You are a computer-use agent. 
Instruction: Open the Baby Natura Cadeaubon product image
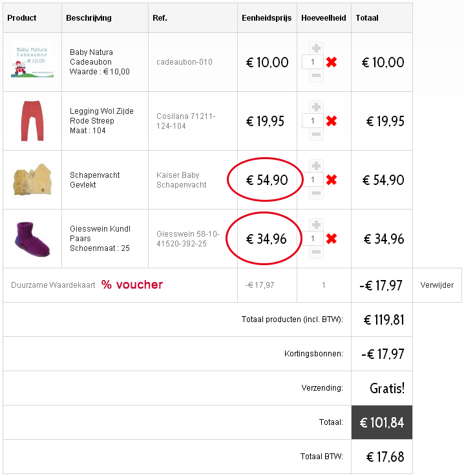32,60
